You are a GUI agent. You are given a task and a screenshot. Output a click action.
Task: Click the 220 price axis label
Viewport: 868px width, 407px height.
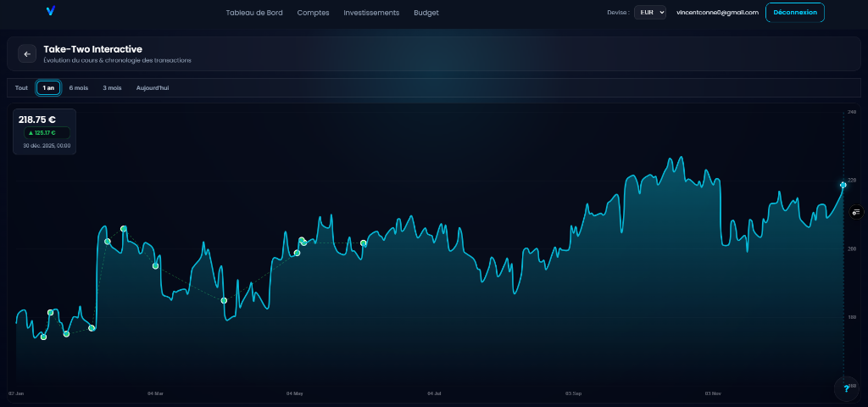pyautogui.click(x=853, y=180)
